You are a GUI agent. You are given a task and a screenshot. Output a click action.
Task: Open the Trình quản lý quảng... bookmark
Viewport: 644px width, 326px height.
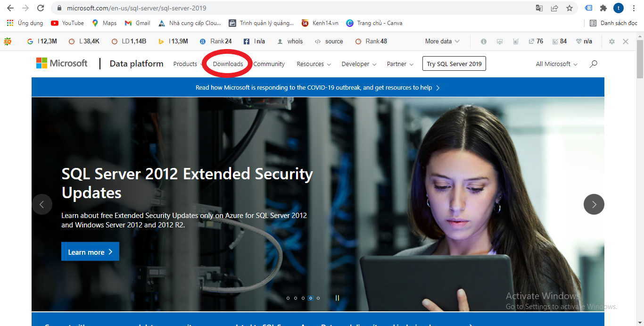coord(261,23)
